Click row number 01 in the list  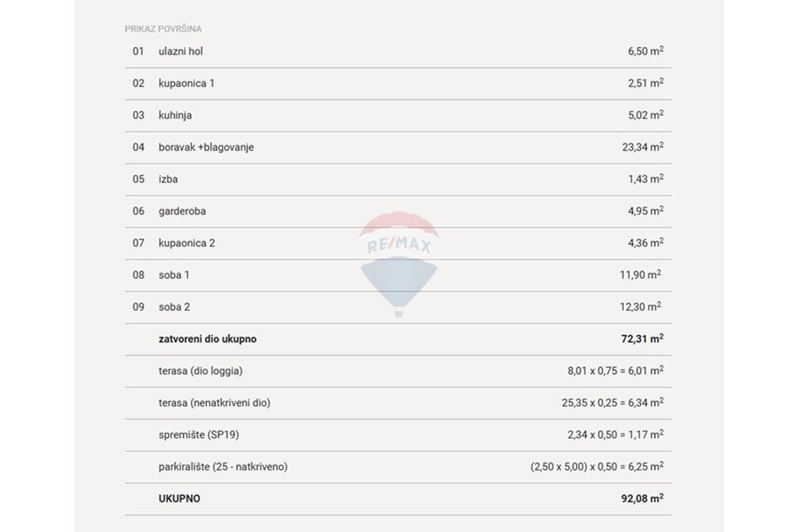point(138,51)
